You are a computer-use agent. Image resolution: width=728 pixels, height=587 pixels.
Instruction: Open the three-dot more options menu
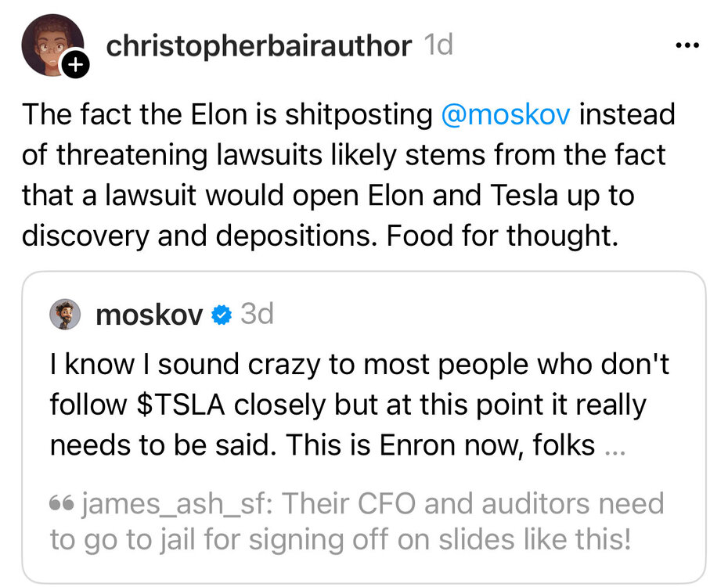point(687,45)
